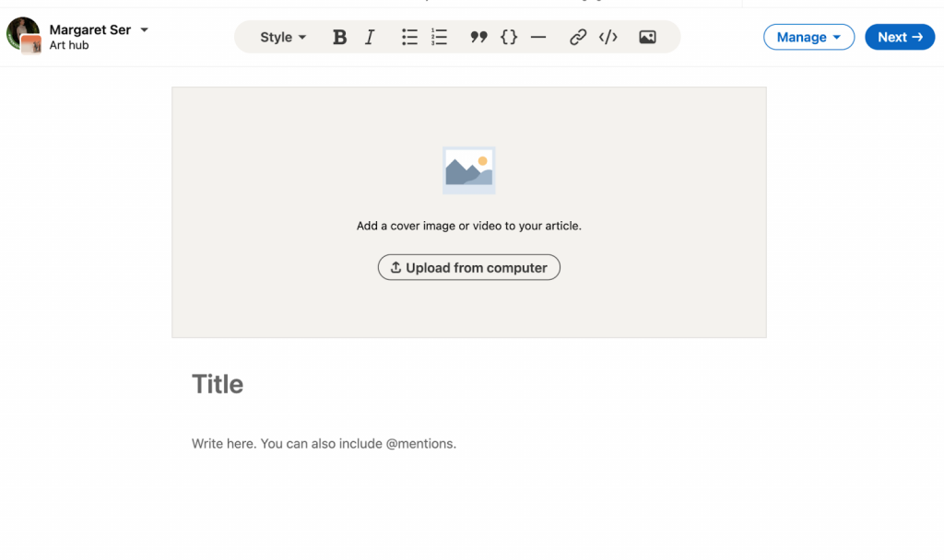This screenshot has width=944, height=560.
Task: Open the author switcher arrow beside Margaret Ser
Action: pyautogui.click(x=145, y=29)
